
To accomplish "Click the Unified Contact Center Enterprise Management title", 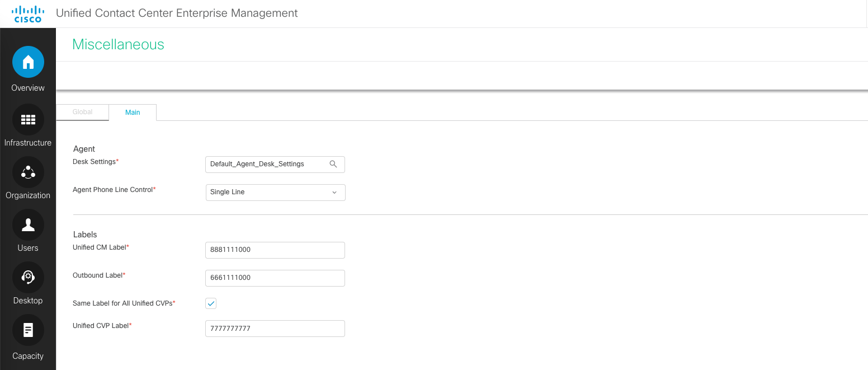I will (177, 13).
